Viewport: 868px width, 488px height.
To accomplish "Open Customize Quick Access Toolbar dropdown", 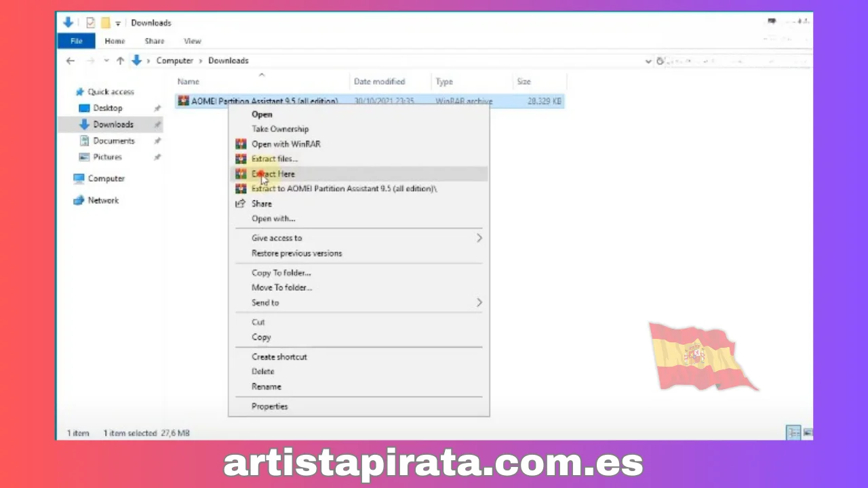I will [118, 23].
